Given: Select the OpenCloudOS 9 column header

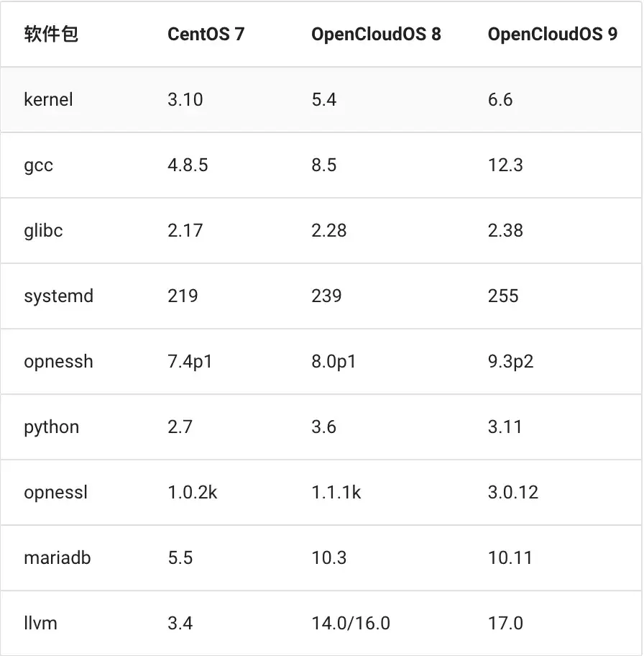Looking at the screenshot, I should coord(552,35).
